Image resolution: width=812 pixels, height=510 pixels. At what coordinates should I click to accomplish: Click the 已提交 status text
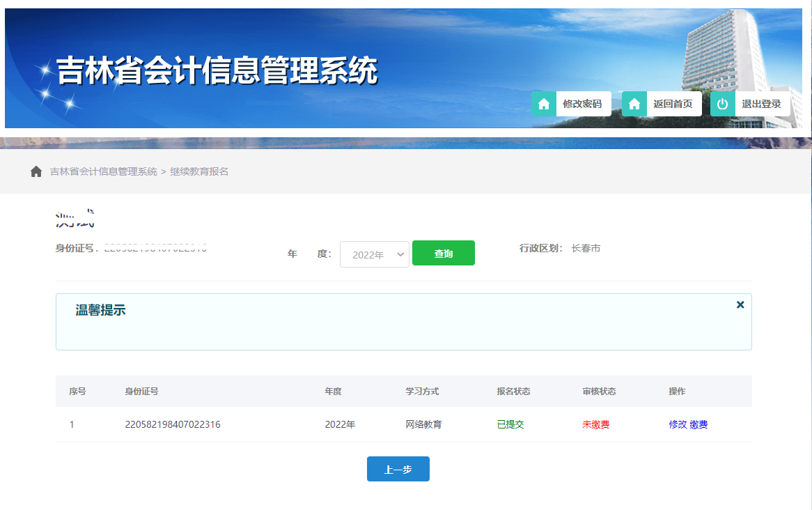tap(510, 424)
